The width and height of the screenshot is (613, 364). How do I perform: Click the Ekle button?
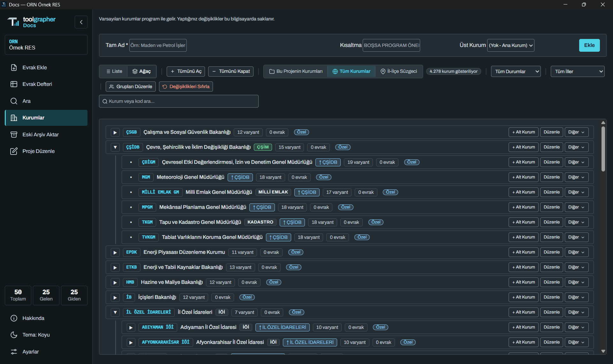click(x=589, y=45)
